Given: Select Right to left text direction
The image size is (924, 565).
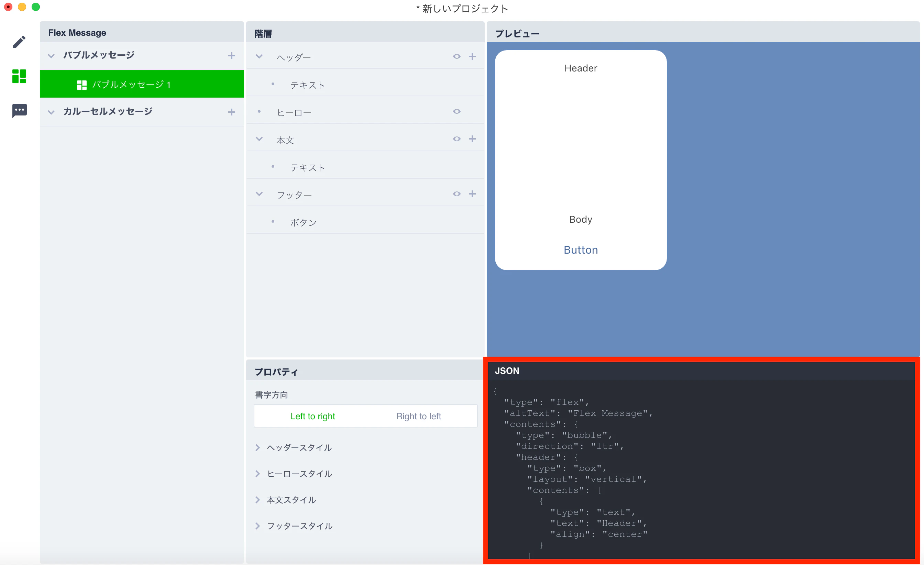Looking at the screenshot, I should [x=418, y=416].
